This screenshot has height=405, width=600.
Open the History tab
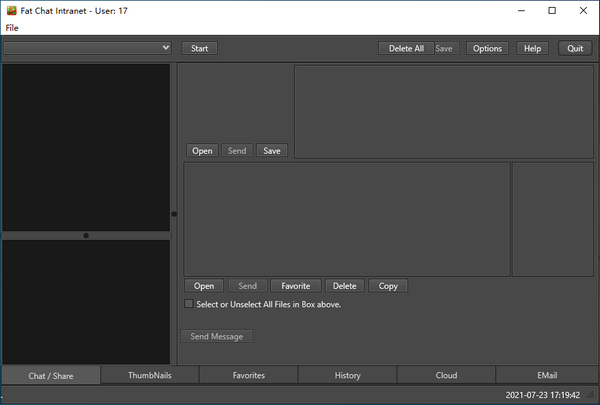click(347, 375)
